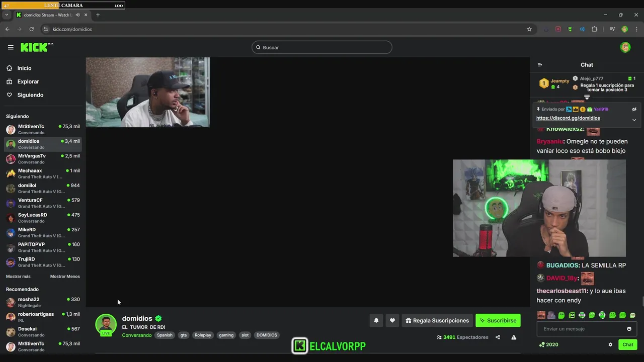Open MrStivenTc channel in Siguiendo list

(x=43, y=129)
